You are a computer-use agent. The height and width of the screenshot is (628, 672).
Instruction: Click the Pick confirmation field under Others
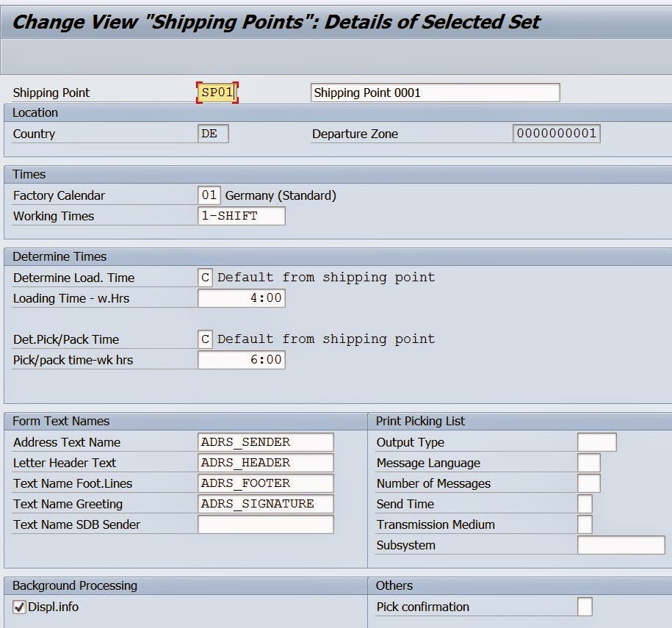tap(584, 607)
